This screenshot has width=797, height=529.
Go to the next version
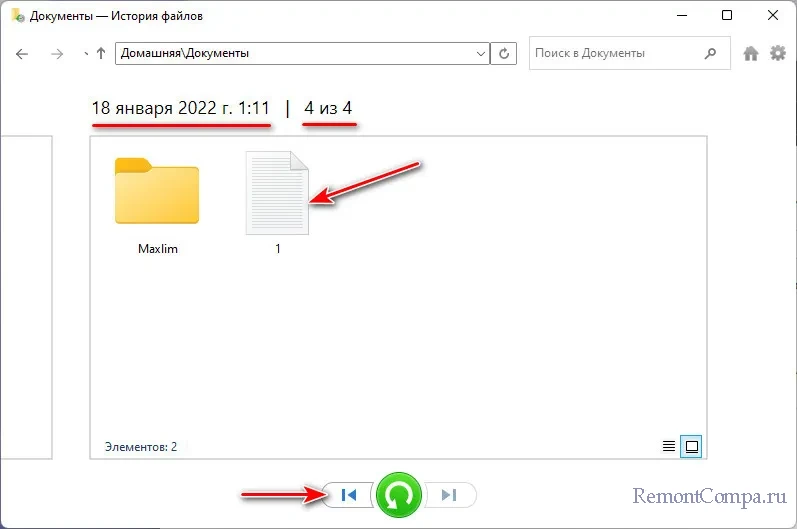coord(450,494)
